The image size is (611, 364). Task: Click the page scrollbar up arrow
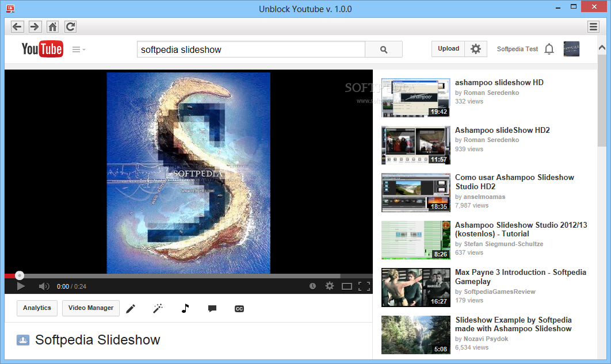pyautogui.click(x=602, y=48)
